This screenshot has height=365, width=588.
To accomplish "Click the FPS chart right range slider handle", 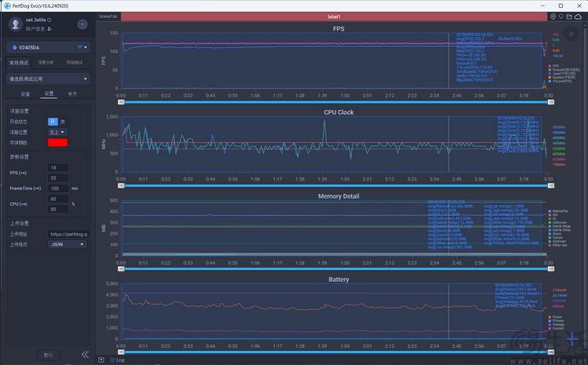I will point(551,102).
